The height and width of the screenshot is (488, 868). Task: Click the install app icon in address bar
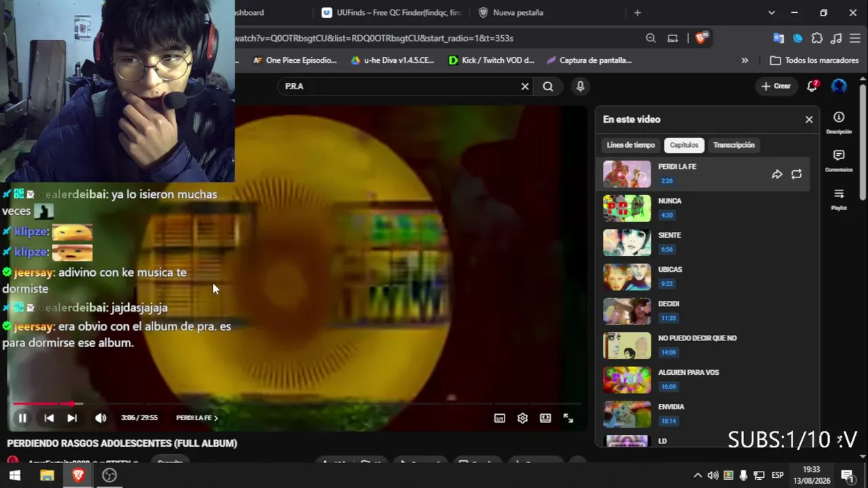coord(673,38)
